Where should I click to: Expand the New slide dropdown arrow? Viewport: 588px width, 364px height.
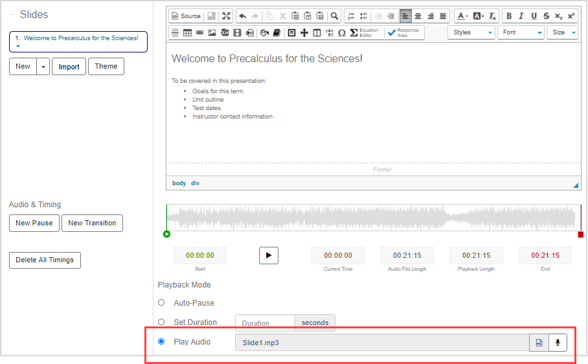pos(43,67)
